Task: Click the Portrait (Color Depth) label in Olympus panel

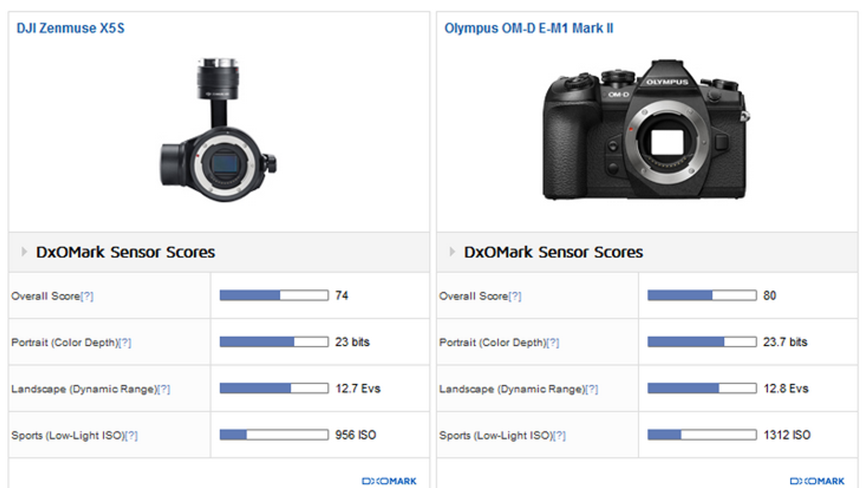Action: point(493,343)
